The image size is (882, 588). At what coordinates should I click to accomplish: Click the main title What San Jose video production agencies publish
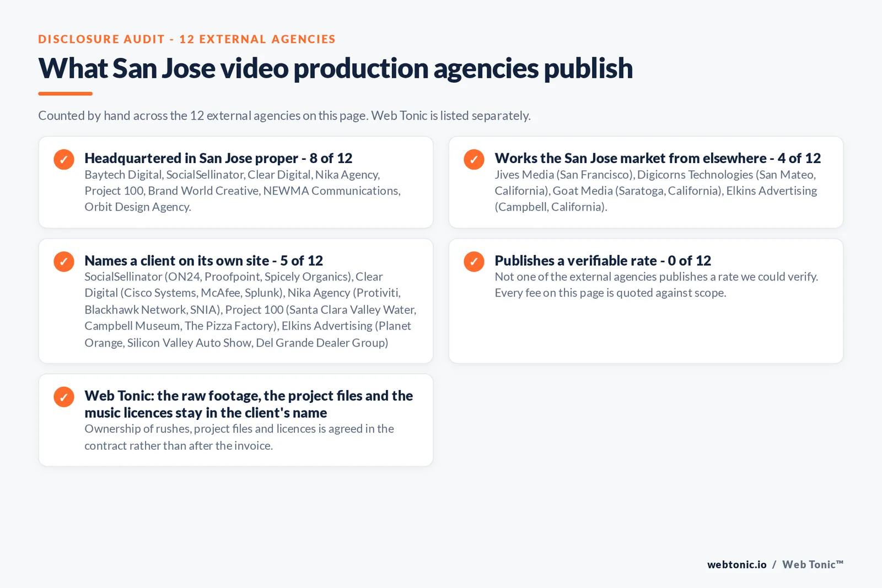coord(335,68)
